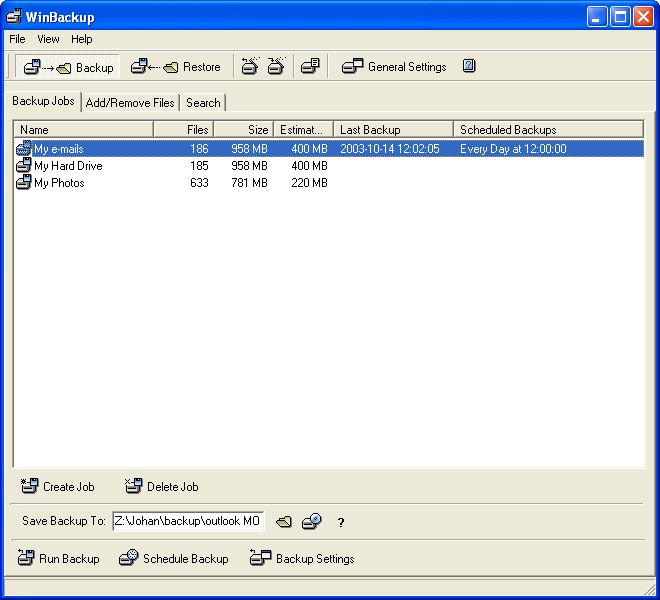
Task: Click the My Hard Drive job icon
Action: click(x=24, y=165)
